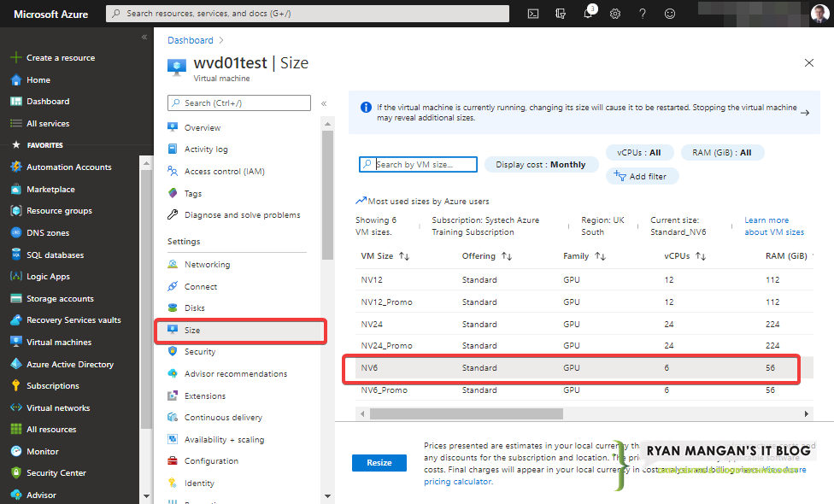
Task: Open Advisor recommendations
Action: [236, 374]
